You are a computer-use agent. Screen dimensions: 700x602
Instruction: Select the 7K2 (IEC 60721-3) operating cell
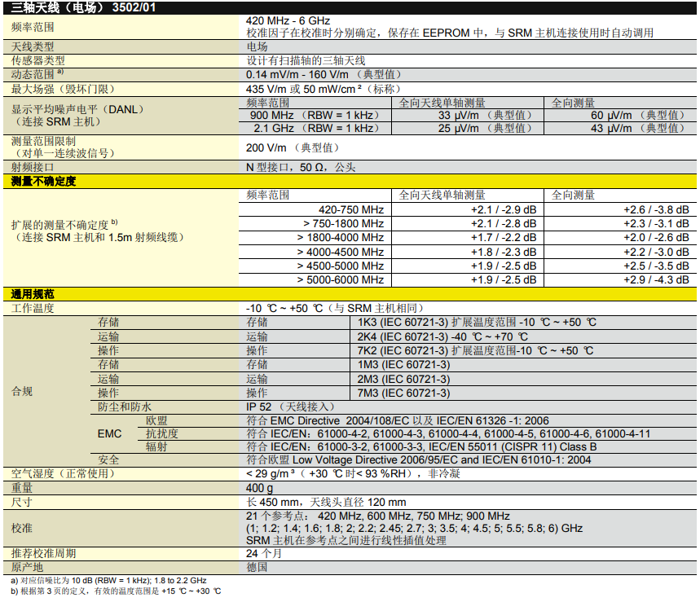click(474, 350)
